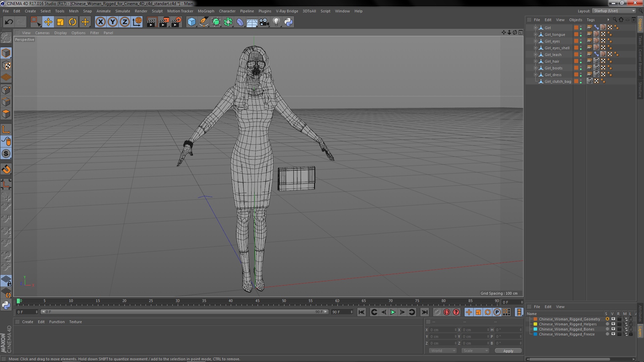Expand the Girl object hierarchy

coord(535,28)
